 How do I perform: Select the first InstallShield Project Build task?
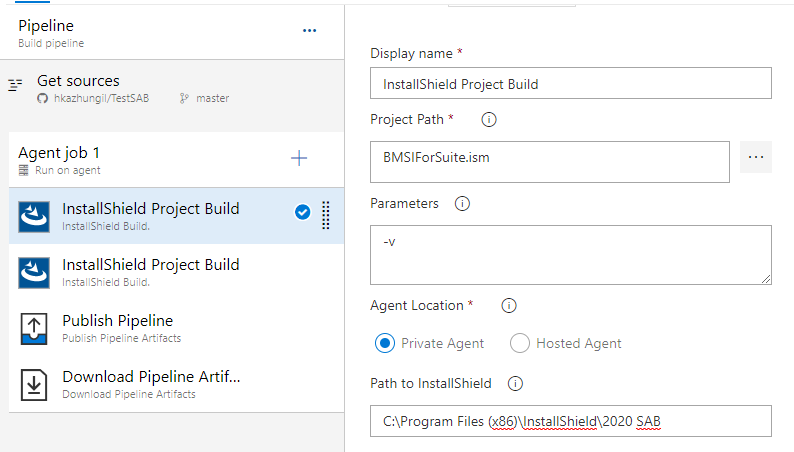point(176,216)
